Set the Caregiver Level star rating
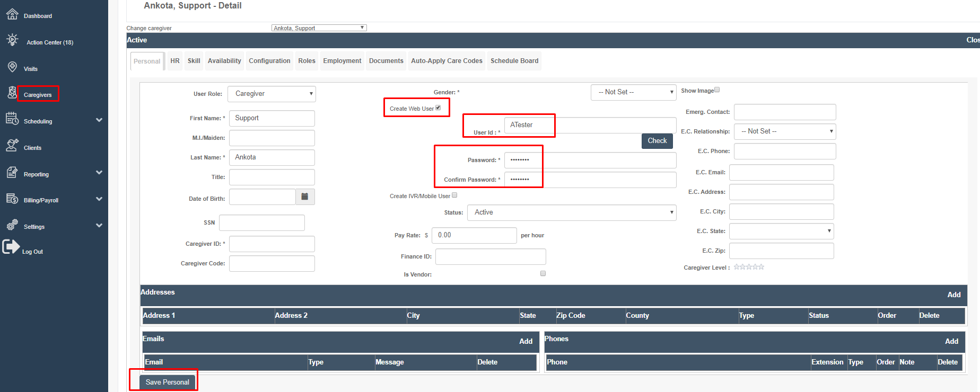 click(x=749, y=267)
